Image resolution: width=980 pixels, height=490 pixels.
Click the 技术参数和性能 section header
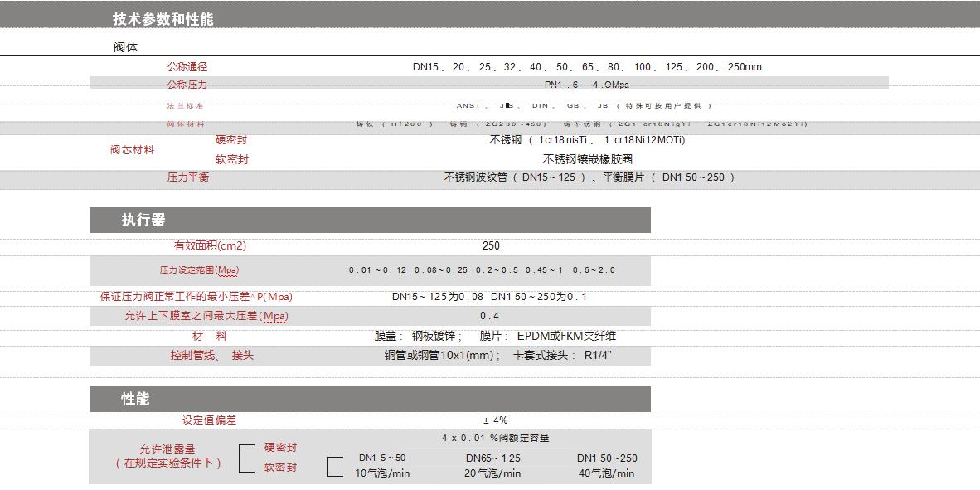(x=163, y=20)
